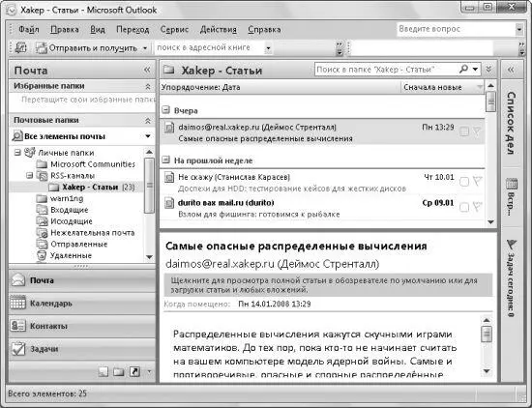Image resolution: width=532 pixels, height=408 pixels.
Task: Toggle category box on durito message
Action: (x=463, y=207)
